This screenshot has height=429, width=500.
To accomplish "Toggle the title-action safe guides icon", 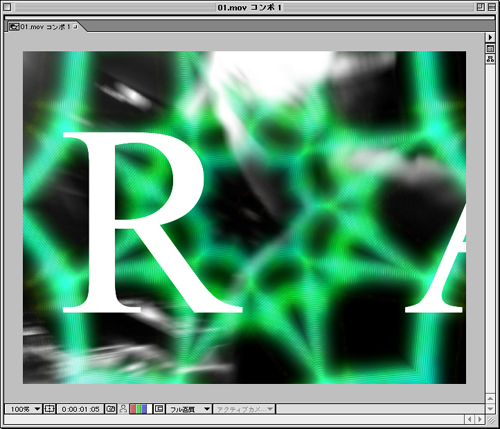I will 49,409.
